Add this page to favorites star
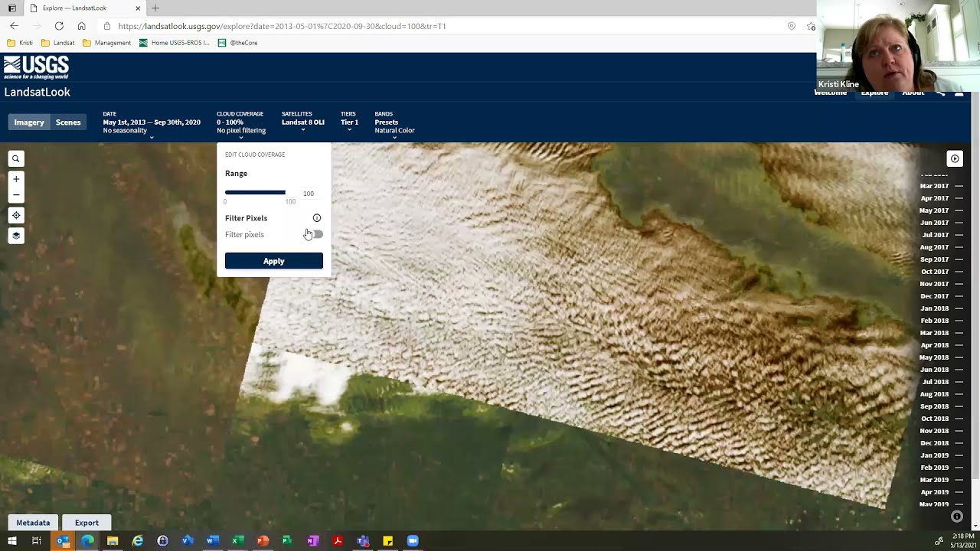 click(811, 26)
